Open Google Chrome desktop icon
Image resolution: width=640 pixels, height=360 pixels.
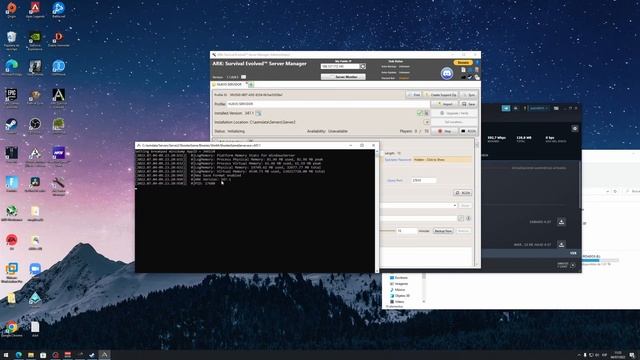coord(11,329)
